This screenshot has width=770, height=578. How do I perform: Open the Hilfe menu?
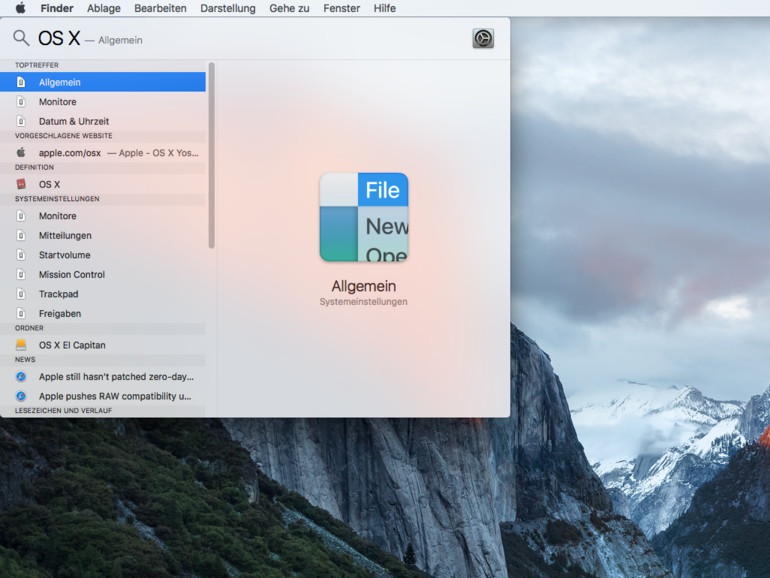tap(385, 8)
